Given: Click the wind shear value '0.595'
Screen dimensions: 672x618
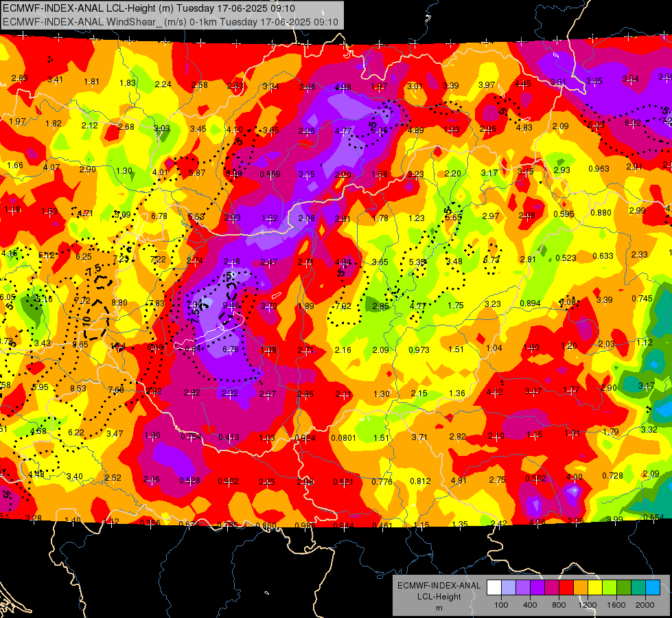Looking at the screenshot, I should point(564,214).
